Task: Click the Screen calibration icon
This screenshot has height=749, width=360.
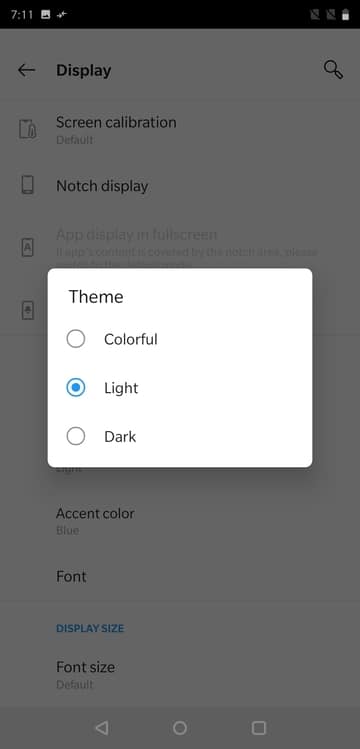Action: pyautogui.click(x=28, y=129)
